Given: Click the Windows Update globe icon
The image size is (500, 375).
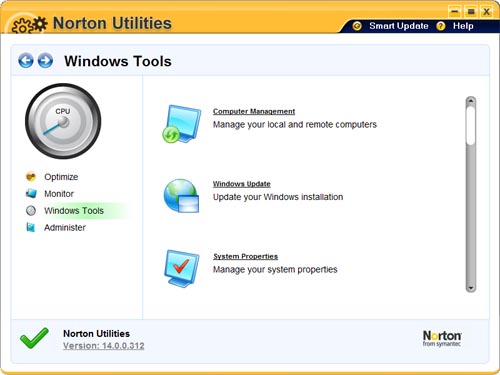Looking at the screenshot, I should click(181, 196).
